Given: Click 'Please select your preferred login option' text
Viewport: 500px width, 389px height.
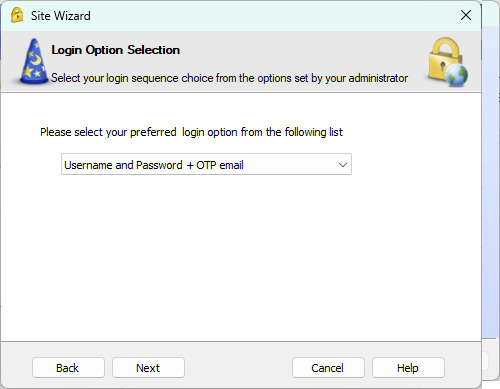Looking at the screenshot, I should [191, 132].
